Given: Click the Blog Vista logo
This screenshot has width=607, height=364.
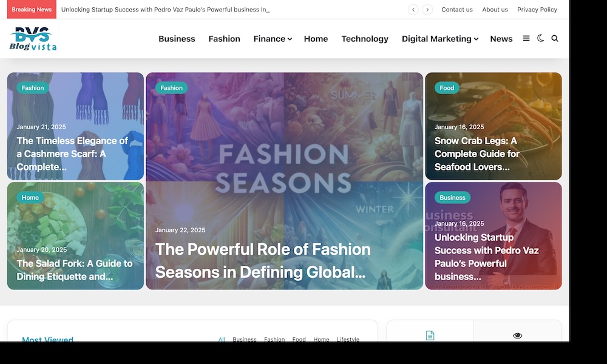Looking at the screenshot, I should pos(33,39).
